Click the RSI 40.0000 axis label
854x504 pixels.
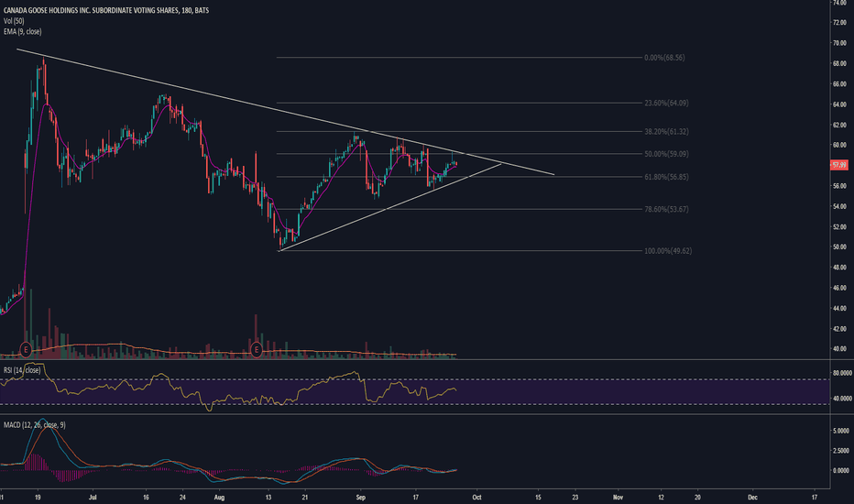tap(842, 399)
